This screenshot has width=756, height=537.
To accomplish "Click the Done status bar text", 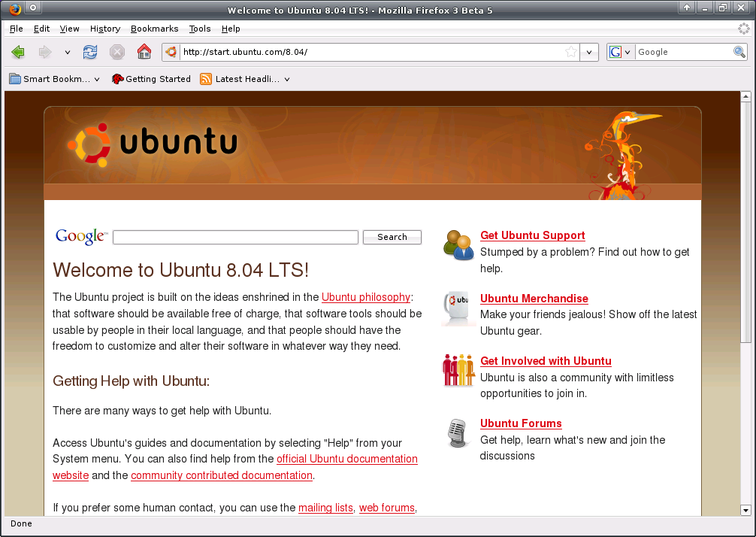I will click(x=21, y=524).
